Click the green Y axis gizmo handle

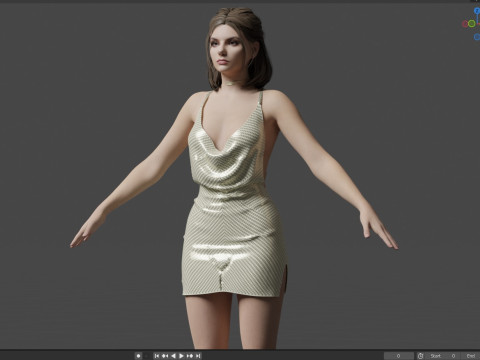[x=472, y=23]
